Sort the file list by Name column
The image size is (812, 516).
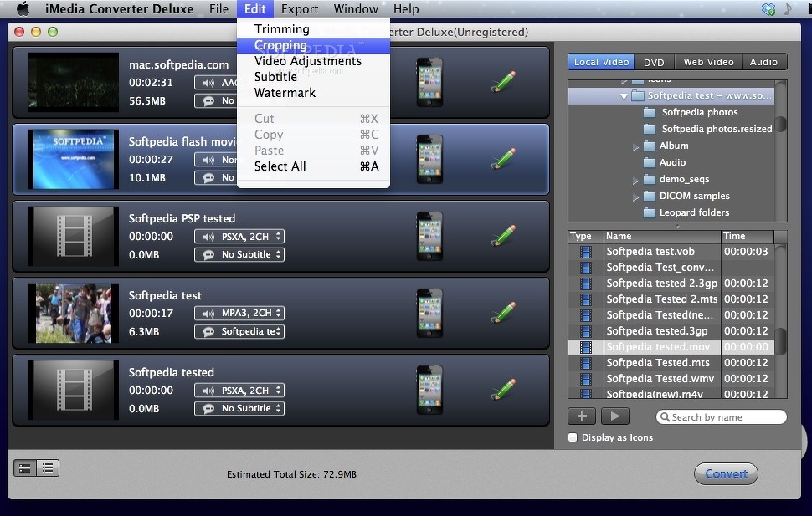[662, 237]
